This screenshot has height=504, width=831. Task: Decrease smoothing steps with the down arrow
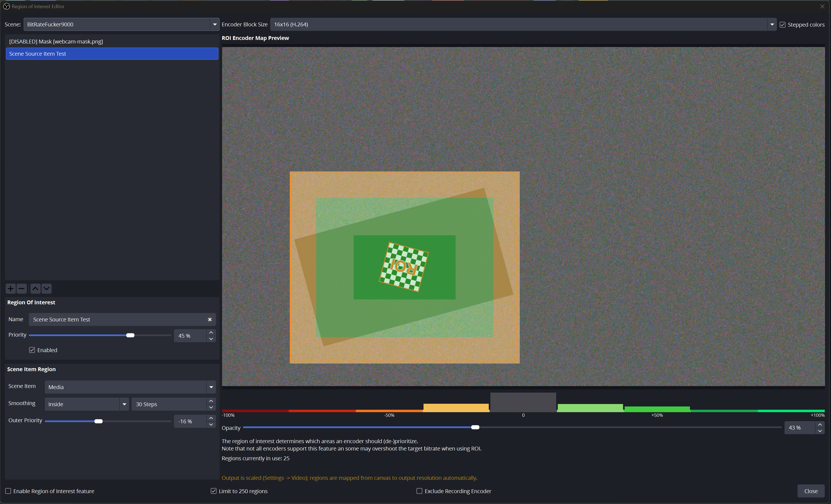coord(211,407)
